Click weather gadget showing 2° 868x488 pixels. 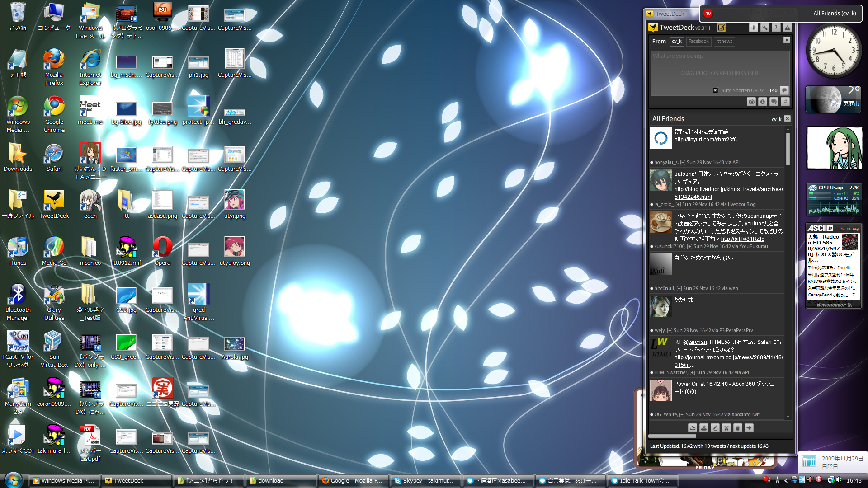833,99
